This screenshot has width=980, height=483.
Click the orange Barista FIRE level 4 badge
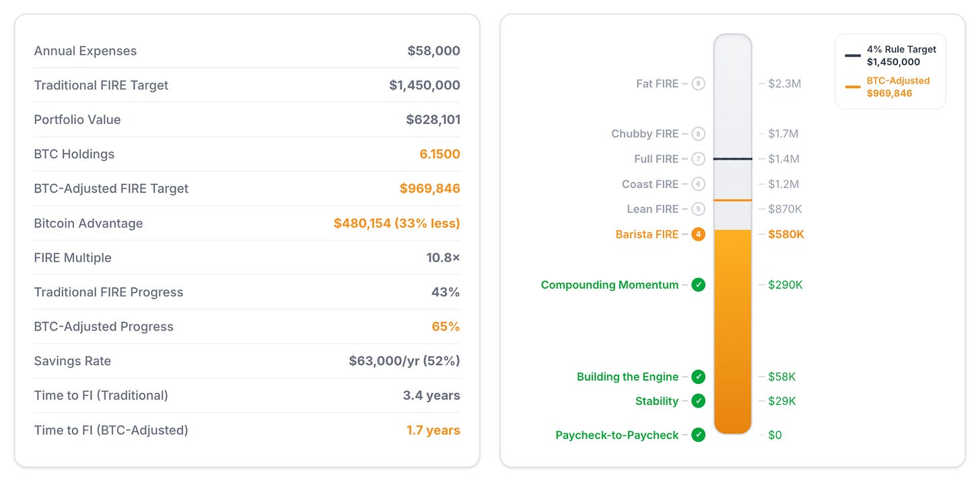(x=699, y=234)
